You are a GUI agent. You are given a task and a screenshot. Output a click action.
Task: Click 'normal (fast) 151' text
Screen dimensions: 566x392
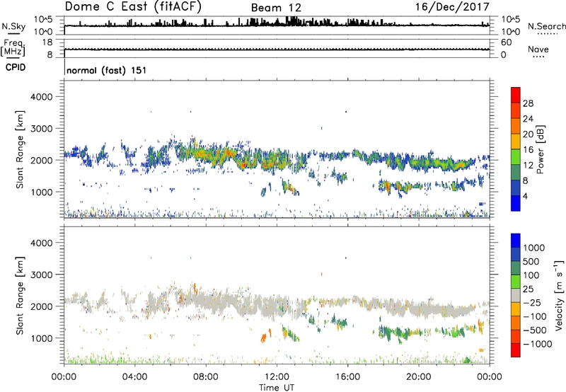pyautogui.click(x=107, y=70)
